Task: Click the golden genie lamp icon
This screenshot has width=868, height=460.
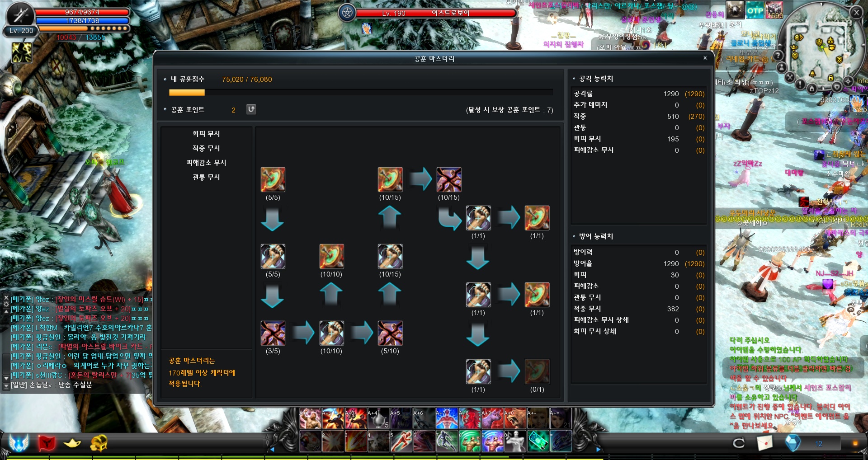Action: click(72, 443)
